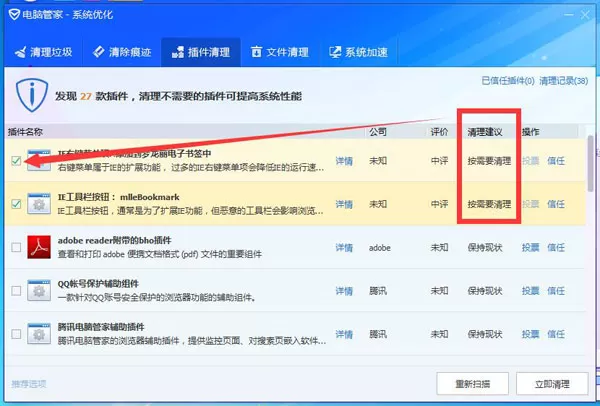This screenshot has height=406, width=600.
Task: Click 信任 for mlleBookmark plugin
Action: (x=556, y=204)
